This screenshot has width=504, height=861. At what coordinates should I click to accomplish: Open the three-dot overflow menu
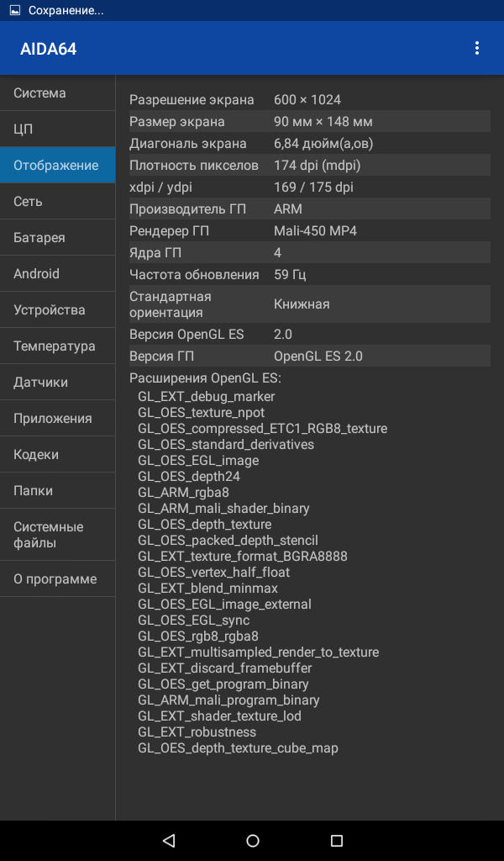pyautogui.click(x=476, y=48)
